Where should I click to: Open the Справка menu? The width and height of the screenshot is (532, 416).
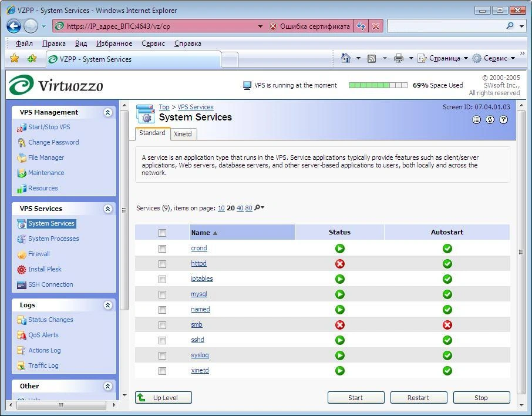tap(188, 43)
